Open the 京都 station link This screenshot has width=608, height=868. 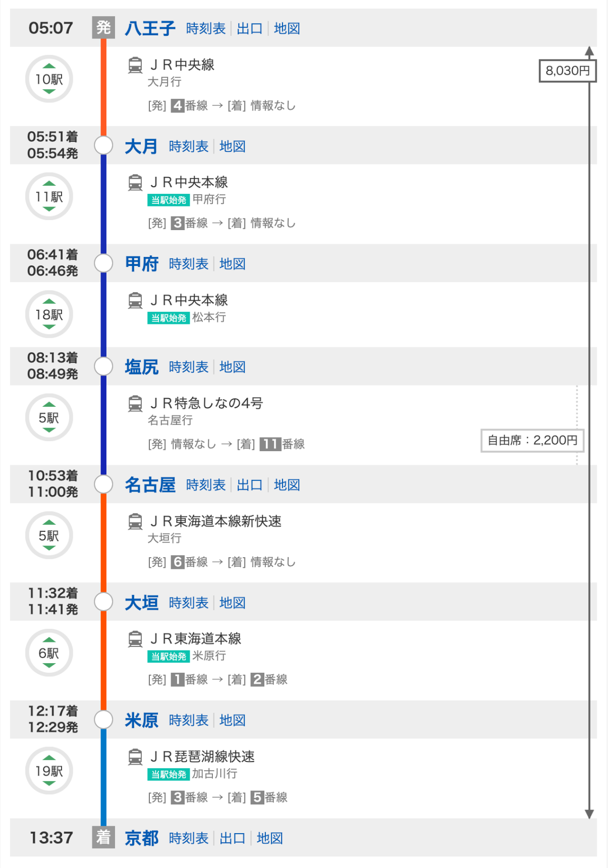click(x=142, y=838)
